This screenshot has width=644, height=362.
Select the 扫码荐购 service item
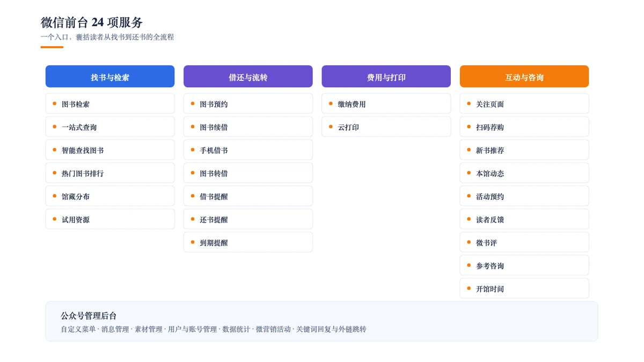coord(524,127)
